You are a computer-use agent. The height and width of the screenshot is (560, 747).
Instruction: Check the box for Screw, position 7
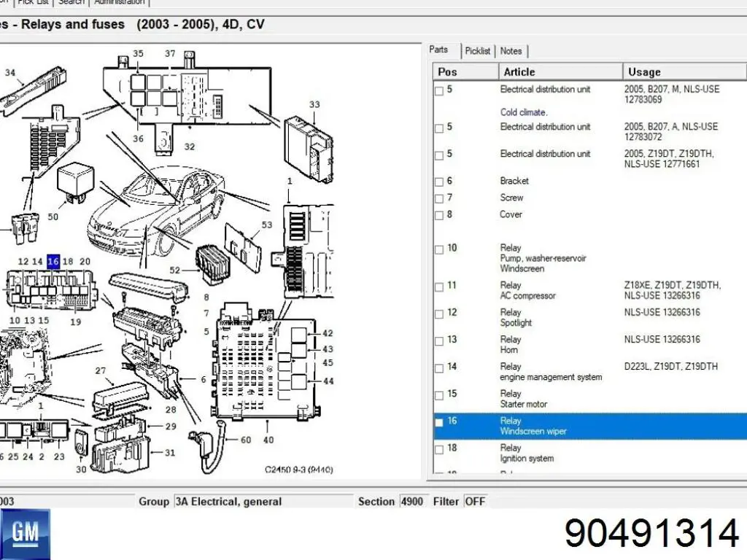pos(439,198)
